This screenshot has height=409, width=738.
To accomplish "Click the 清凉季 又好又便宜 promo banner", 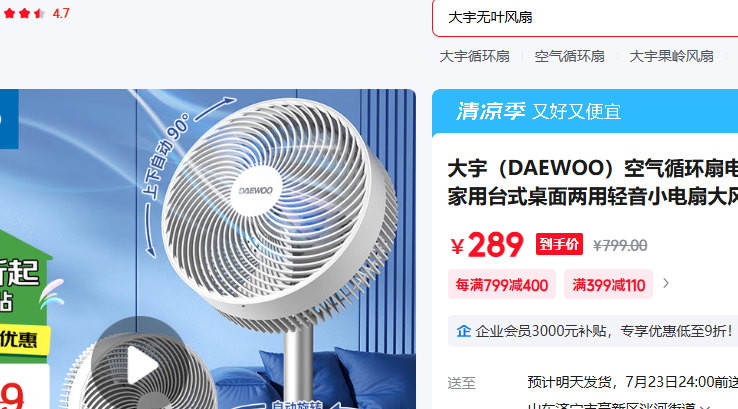I will coord(585,112).
